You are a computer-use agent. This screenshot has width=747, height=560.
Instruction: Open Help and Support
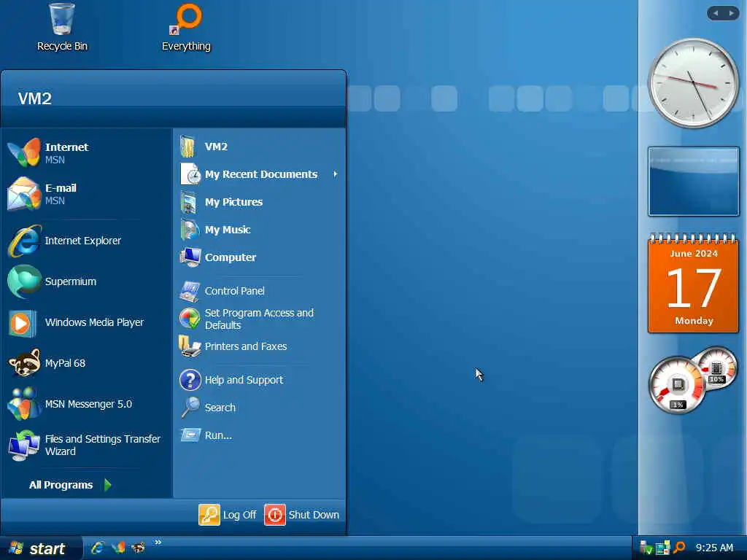pos(260,380)
